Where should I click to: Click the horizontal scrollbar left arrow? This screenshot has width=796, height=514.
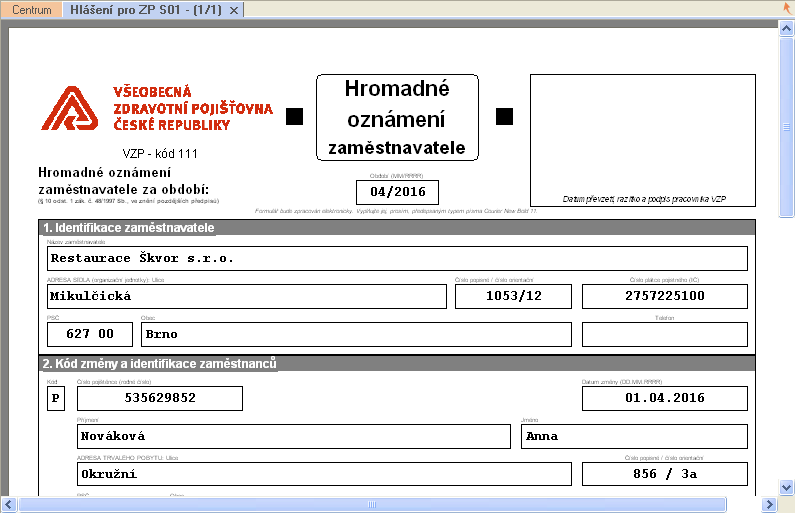pos(9,504)
